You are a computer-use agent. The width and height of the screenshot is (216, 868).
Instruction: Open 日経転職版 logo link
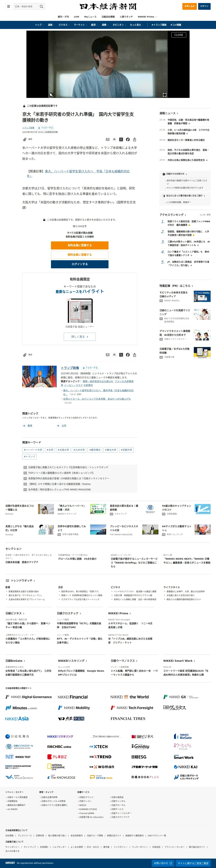point(17,736)
